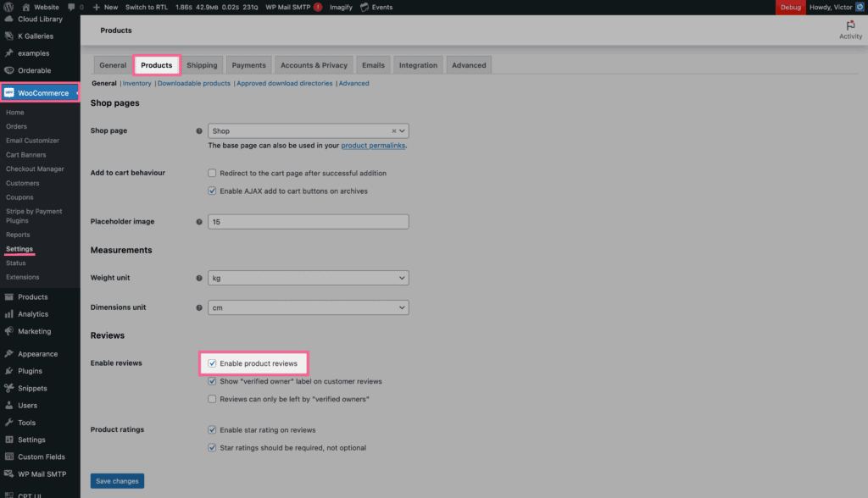Image resolution: width=868 pixels, height=498 pixels.
Task: Click the Snippets scissors icon
Action: [x=8, y=388]
